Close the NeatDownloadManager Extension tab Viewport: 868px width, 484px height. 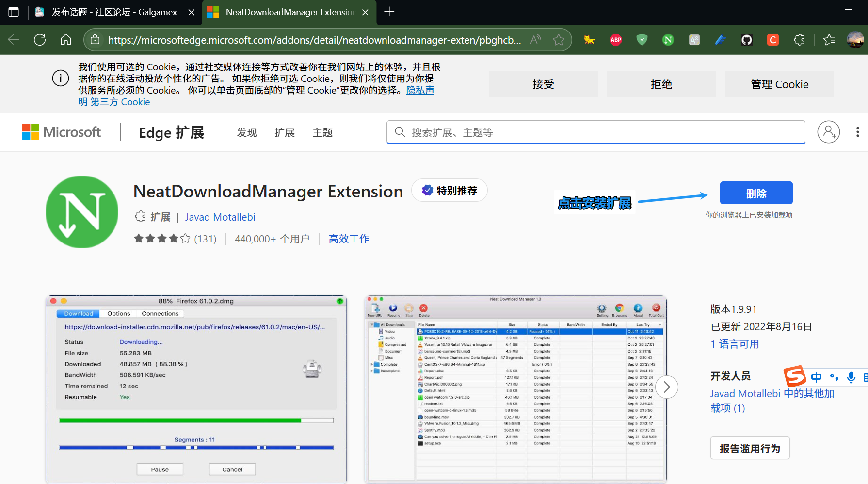pyautogui.click(x=365, y=12)
